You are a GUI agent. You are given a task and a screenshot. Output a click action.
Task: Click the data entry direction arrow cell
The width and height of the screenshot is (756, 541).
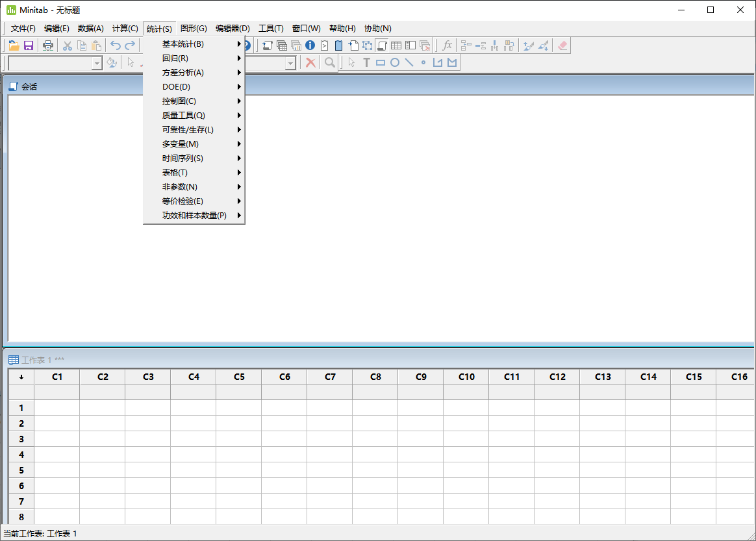pyautogui.click(x=21, y=377)
